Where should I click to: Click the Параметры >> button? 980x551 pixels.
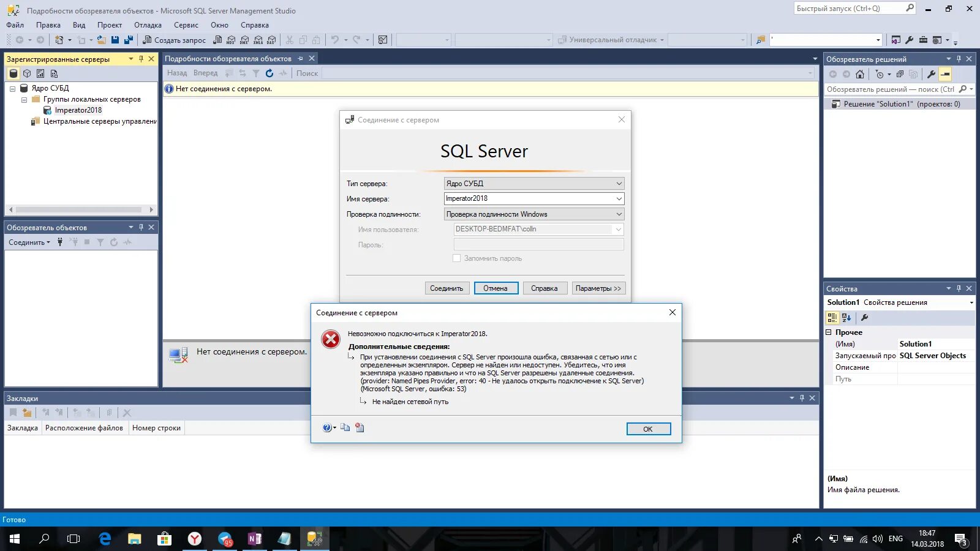[598, 288]
